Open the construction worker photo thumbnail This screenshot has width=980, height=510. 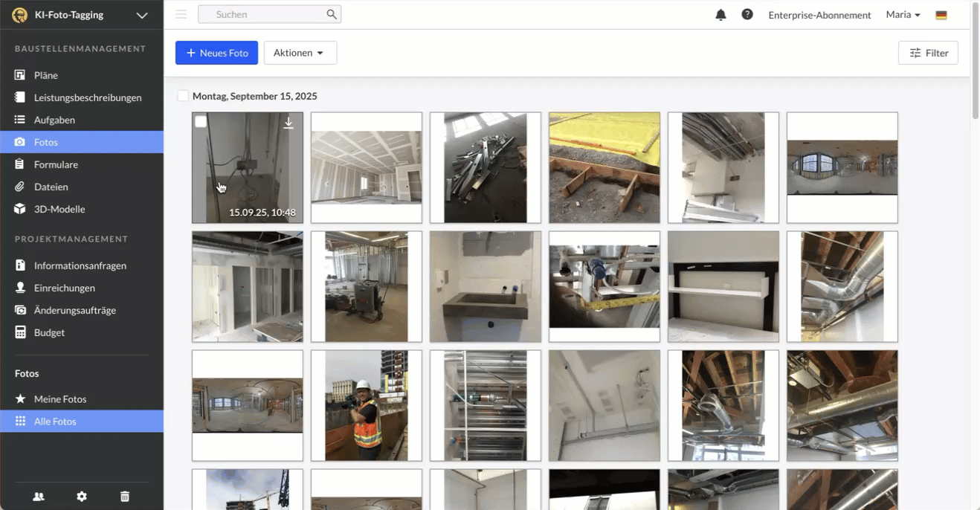pyautogui.click(x=367, y=405)
